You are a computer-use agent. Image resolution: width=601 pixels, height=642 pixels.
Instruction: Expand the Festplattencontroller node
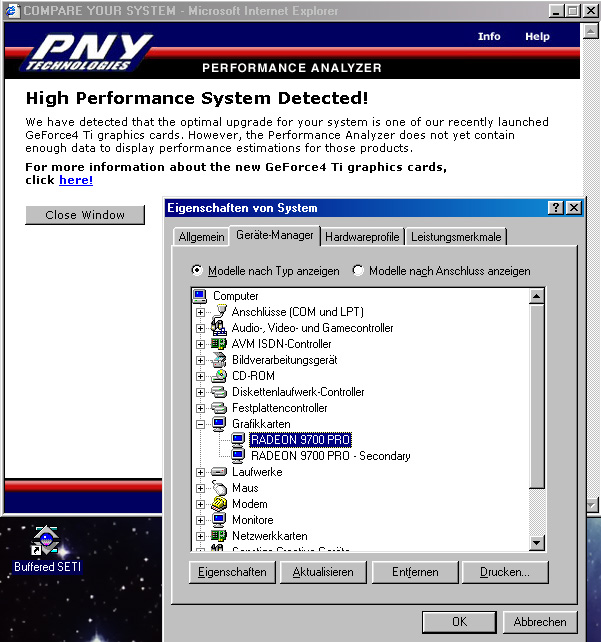tap(200, 408)
